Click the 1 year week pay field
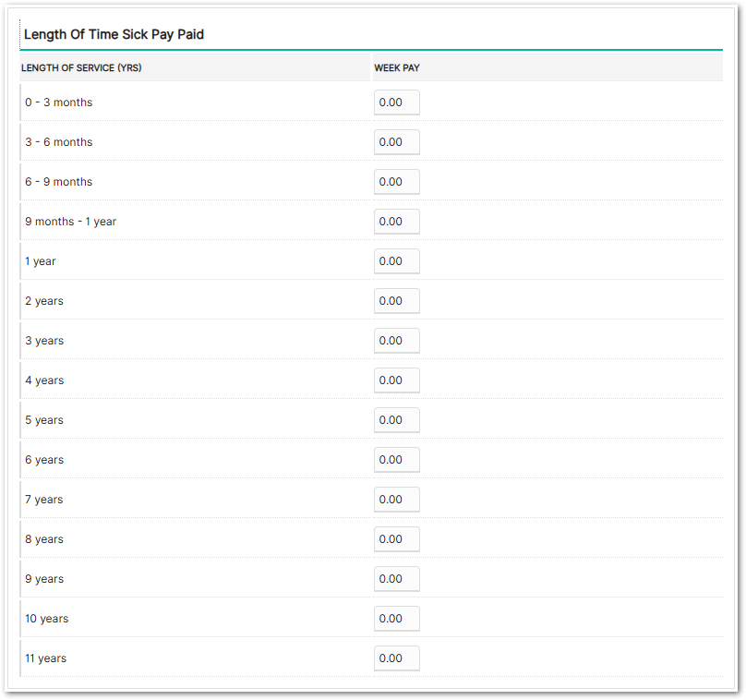The image size is (746, 700). pyautogui.click(x=397, y=261)
